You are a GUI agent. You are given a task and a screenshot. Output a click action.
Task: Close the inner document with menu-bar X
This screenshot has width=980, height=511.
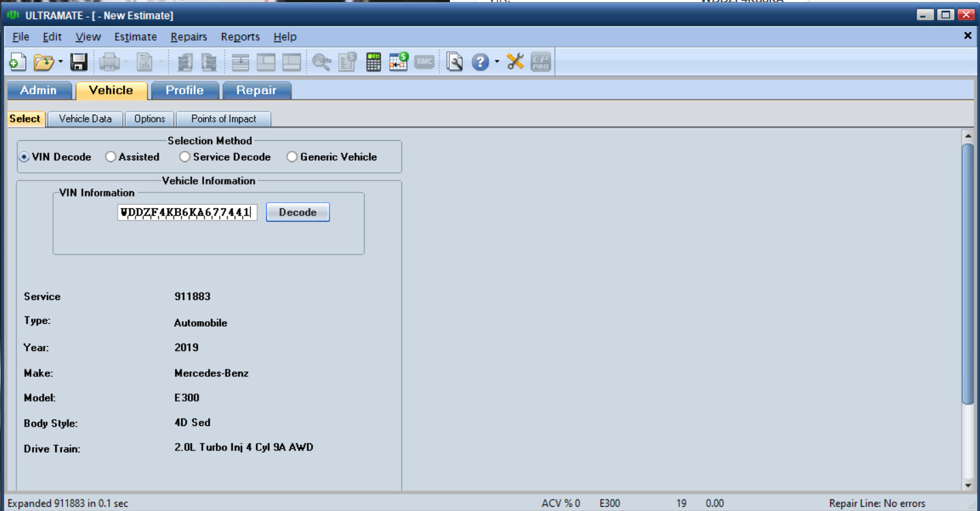[968, 35]
